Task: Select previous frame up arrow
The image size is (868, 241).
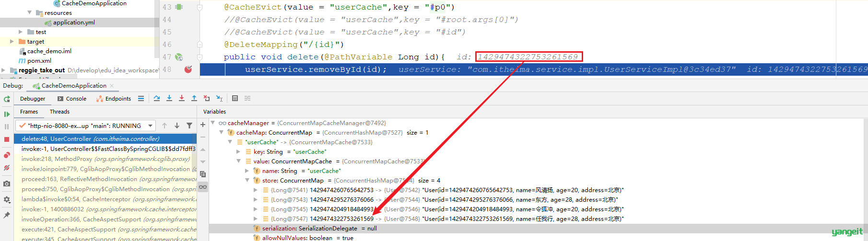Action: (164, 126)
